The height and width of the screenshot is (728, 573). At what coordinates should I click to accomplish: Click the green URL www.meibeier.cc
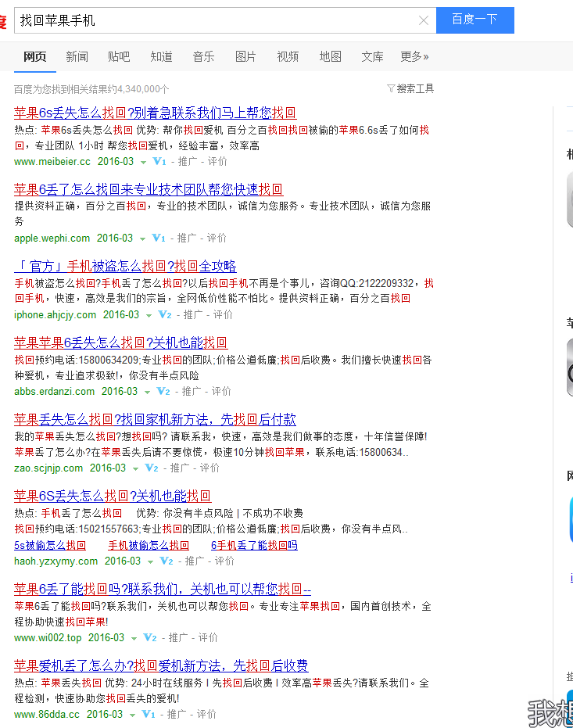52,161
